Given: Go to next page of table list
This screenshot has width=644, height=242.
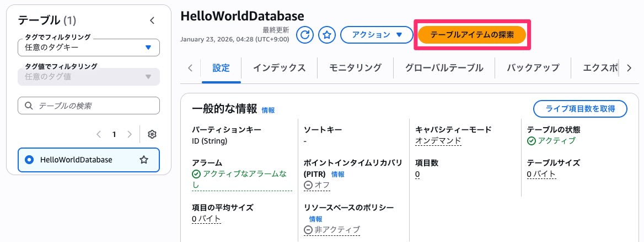Looking at the screenshot, I should [x=130, y=134].
